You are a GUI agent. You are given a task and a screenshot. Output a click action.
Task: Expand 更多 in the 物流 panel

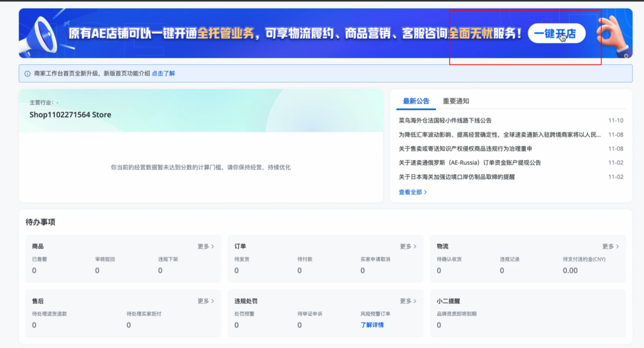tap(609, 246)
